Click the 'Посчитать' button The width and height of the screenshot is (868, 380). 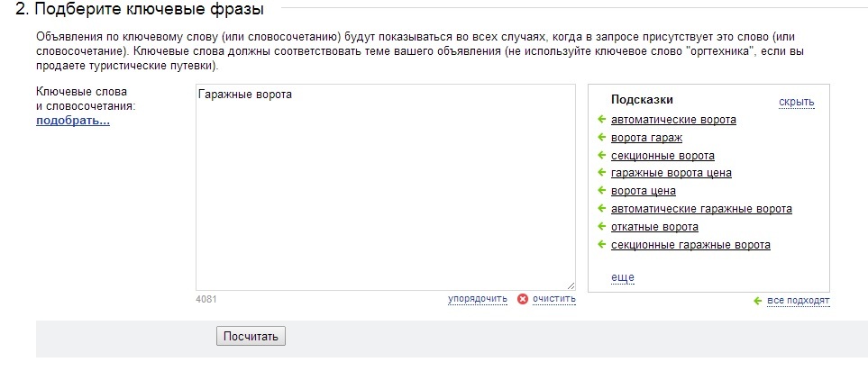pyautogui.click(x=251, y=336)
